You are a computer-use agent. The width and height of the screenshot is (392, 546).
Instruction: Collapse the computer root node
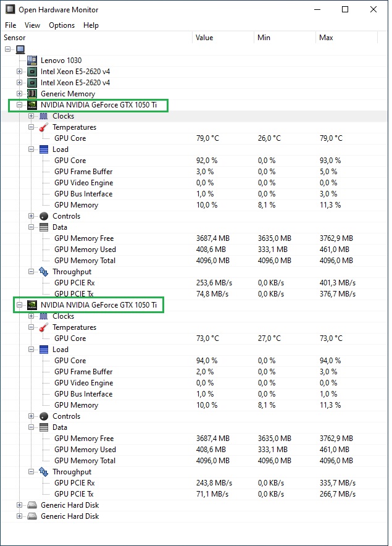7,49
